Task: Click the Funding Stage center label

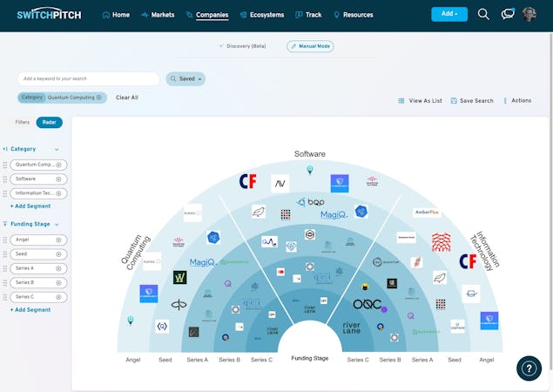Action: pyautogui.click(x=310, y=358)
